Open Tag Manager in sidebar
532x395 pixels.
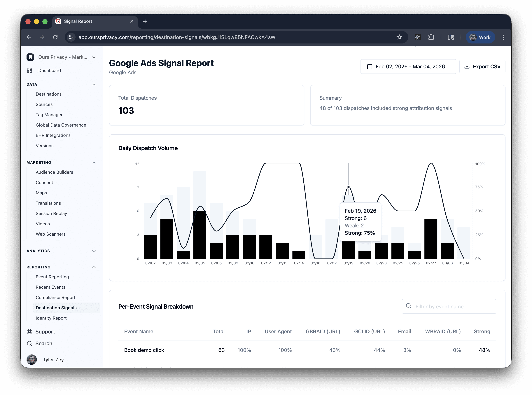click(x=49, y=115)
